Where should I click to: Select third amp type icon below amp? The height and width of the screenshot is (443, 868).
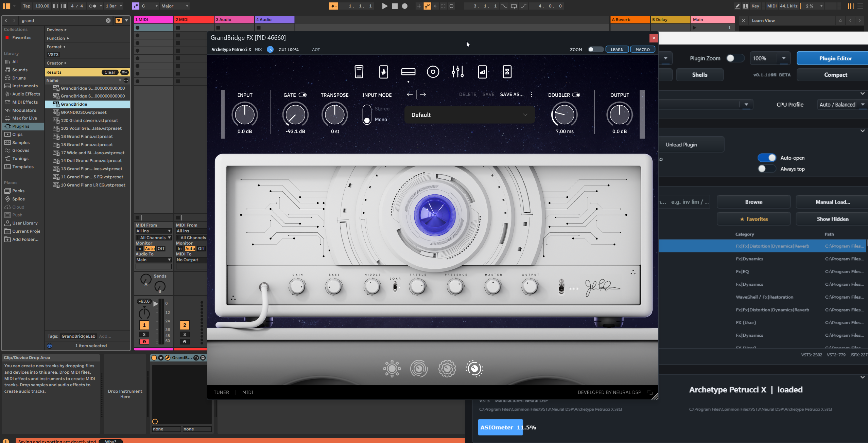(447, 368)
